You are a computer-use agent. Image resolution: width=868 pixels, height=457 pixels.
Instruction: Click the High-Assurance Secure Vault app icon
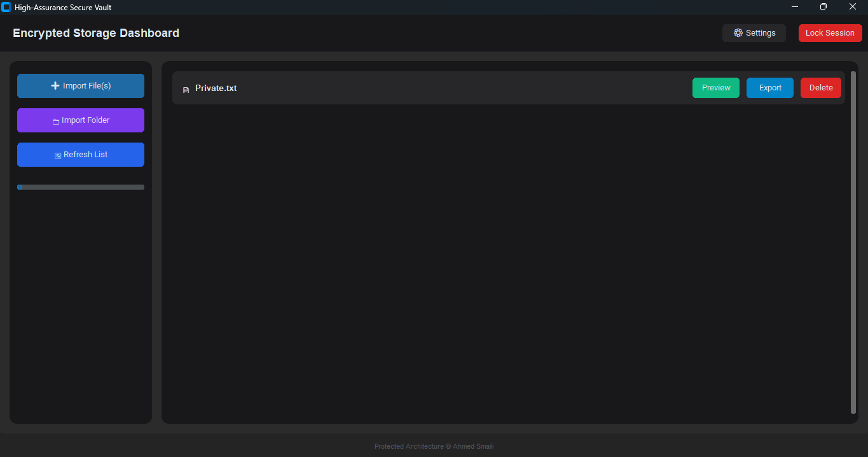[6, 7]
